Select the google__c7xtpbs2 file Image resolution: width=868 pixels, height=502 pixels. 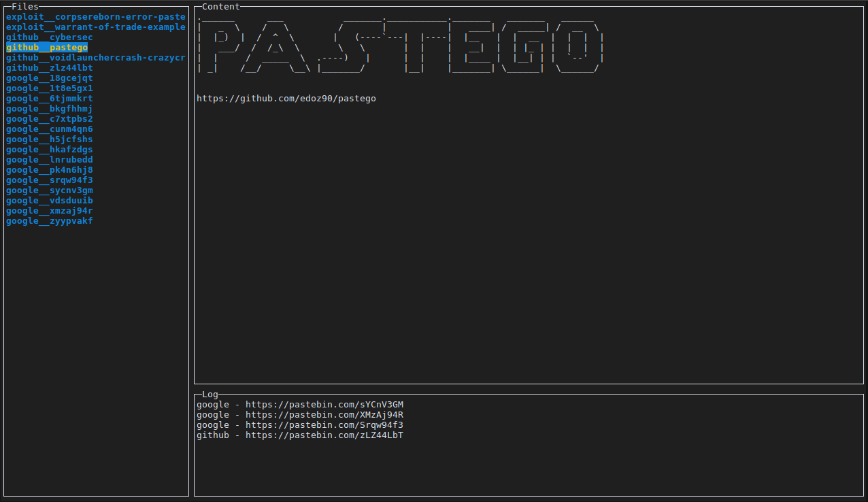pyautogui.click(x=50, y=119)
